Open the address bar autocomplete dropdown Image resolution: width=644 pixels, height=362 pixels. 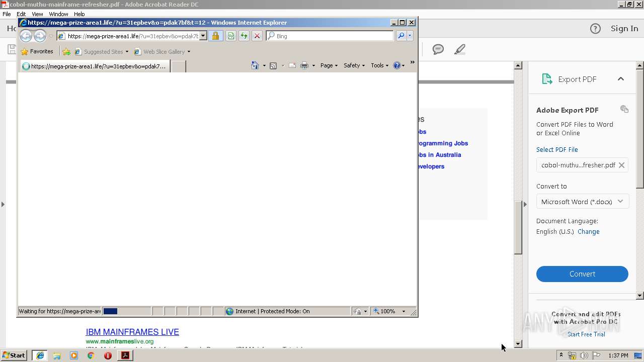coord(203,36)
